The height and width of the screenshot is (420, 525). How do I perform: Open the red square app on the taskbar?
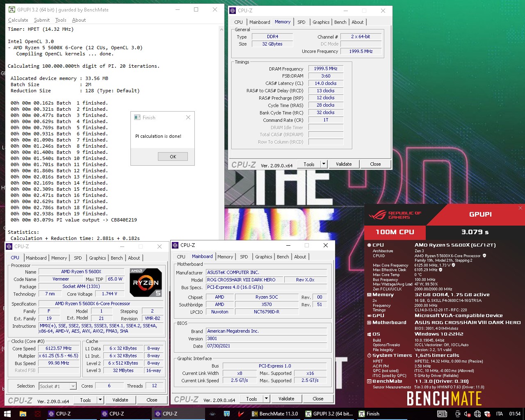click(x=38, y=413)
